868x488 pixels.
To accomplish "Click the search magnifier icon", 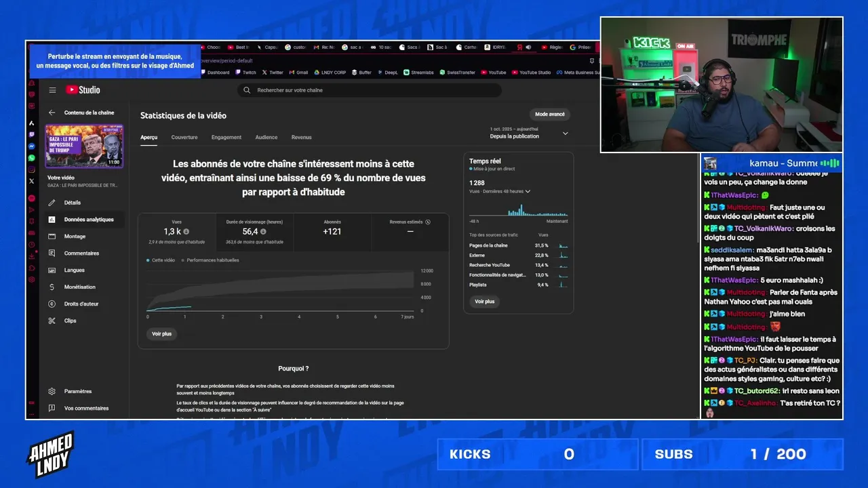I will coord(248,90).
